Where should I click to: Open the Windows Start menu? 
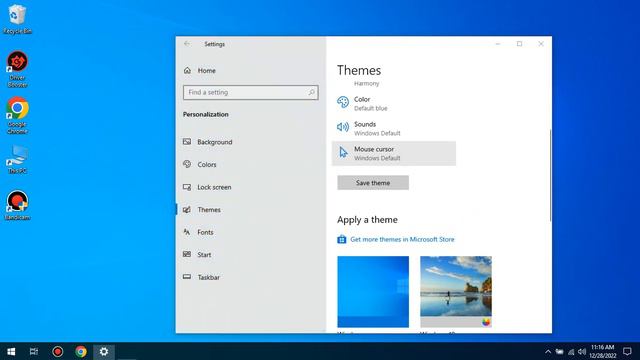coord(11,351)
